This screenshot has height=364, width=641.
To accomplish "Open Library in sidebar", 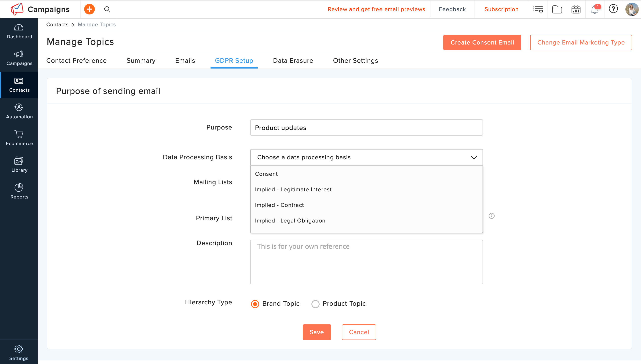I will 19,165.
